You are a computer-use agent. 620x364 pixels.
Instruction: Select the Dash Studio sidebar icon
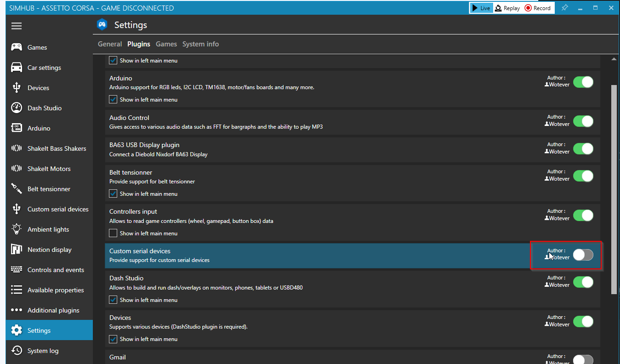pyautogui.click(x=16, y=108)
